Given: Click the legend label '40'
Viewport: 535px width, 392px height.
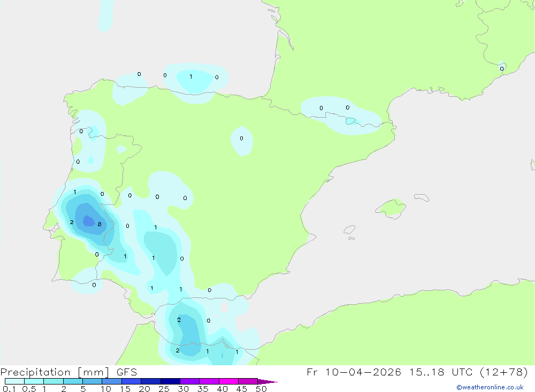Looking at the screenshot, I should (x=223, y=389).
